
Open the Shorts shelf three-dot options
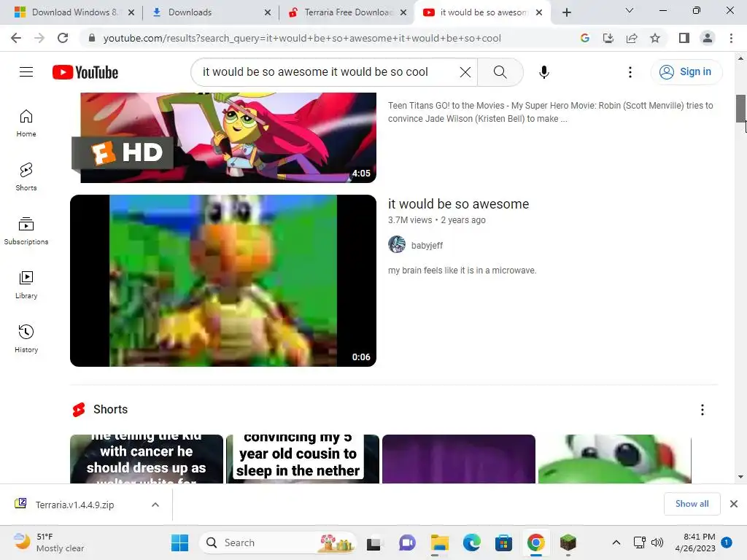click(703, 410)
